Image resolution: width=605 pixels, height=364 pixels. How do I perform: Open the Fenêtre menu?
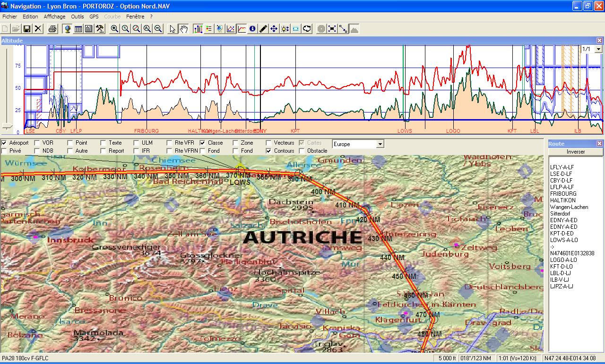coord(135,17)
